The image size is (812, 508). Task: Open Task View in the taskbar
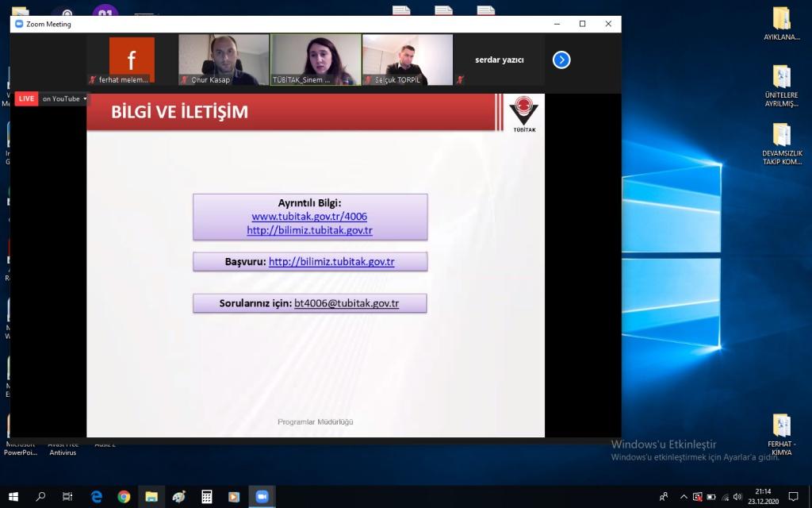coord(68,497)
